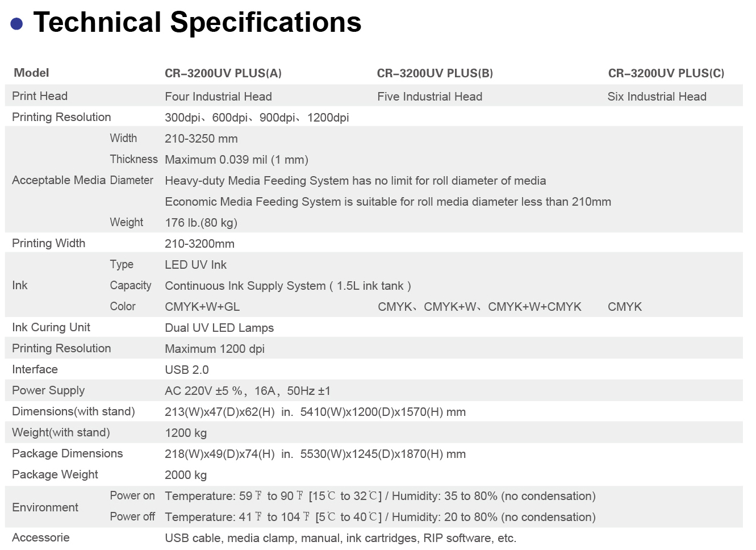Click the Power Supply row label

[x=48, y=390]
